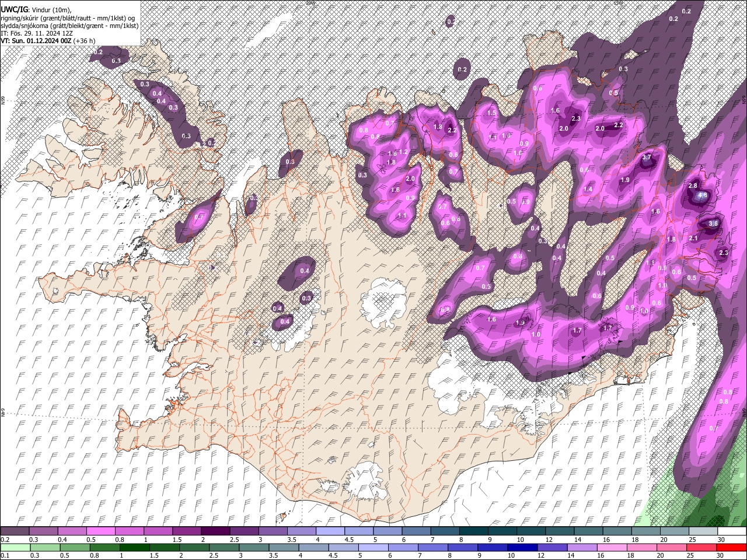Pick the 0.2 grey-purple swatch on the upper snow scale
747x560 pixels.
15,531
